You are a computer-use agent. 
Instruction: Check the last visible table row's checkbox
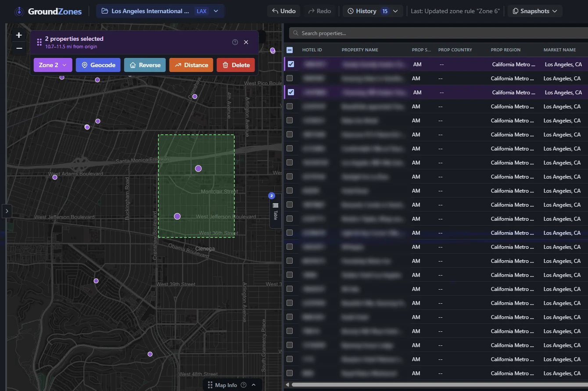point(290,373)
